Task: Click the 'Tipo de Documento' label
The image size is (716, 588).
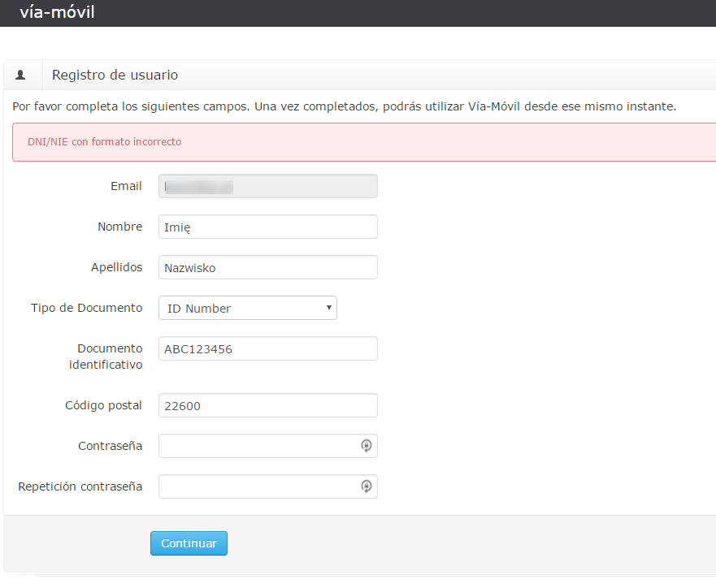Action: pos(87,308)
